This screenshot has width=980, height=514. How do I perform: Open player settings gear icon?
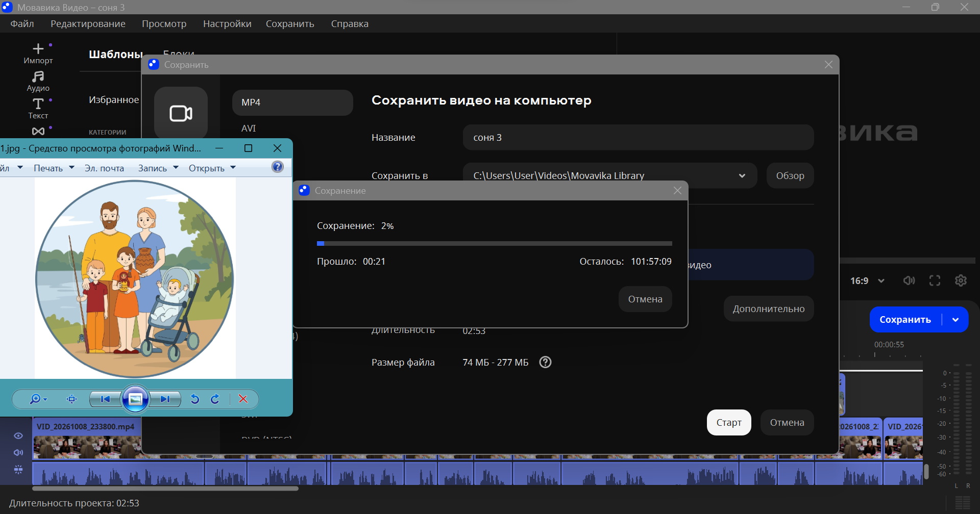point(961,280)
